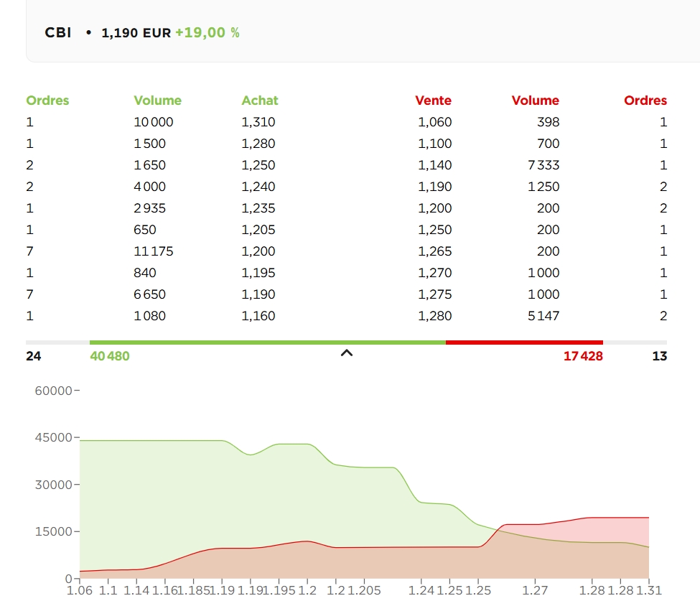
Task: Click the red portion of the ratio bar
Action: click(524, 343)
